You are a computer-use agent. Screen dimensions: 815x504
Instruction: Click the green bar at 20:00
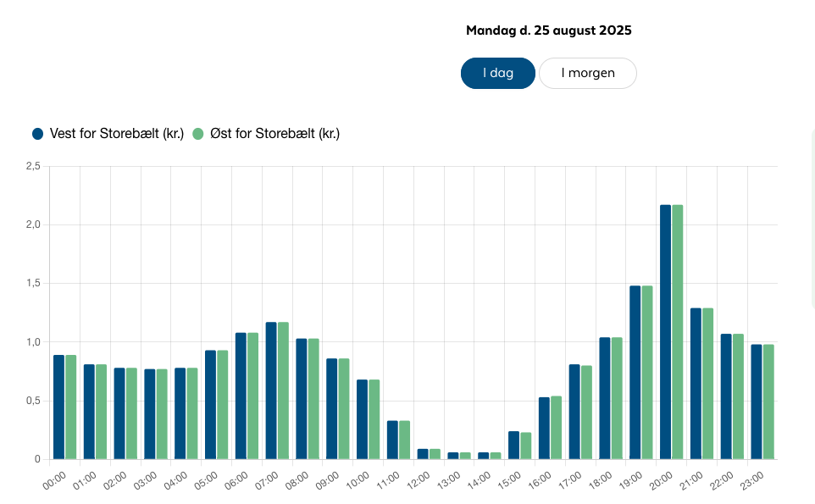coord(678,332)
